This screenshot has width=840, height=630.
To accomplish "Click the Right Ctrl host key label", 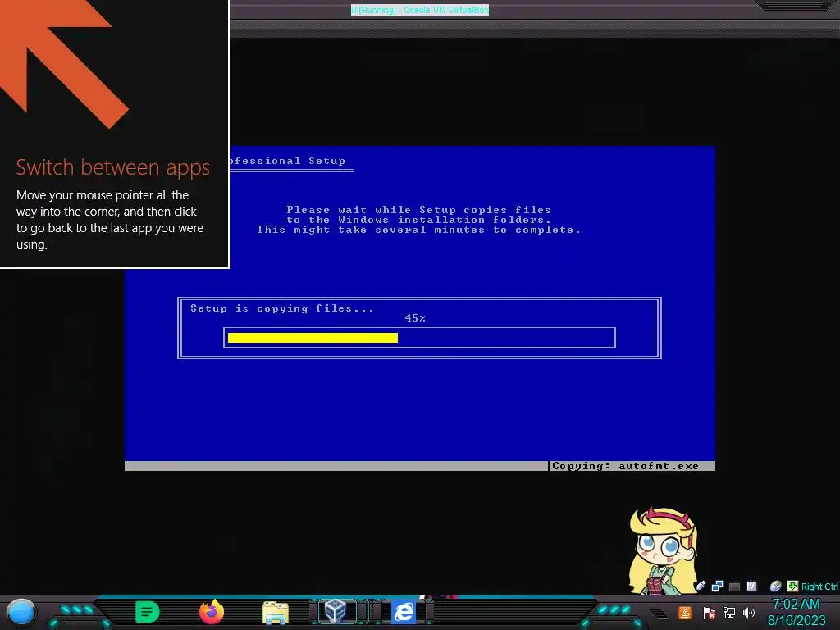I will pos(819,587).
